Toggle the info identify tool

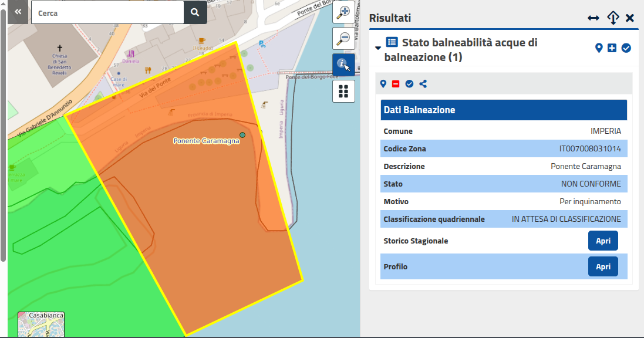(343, 65)
